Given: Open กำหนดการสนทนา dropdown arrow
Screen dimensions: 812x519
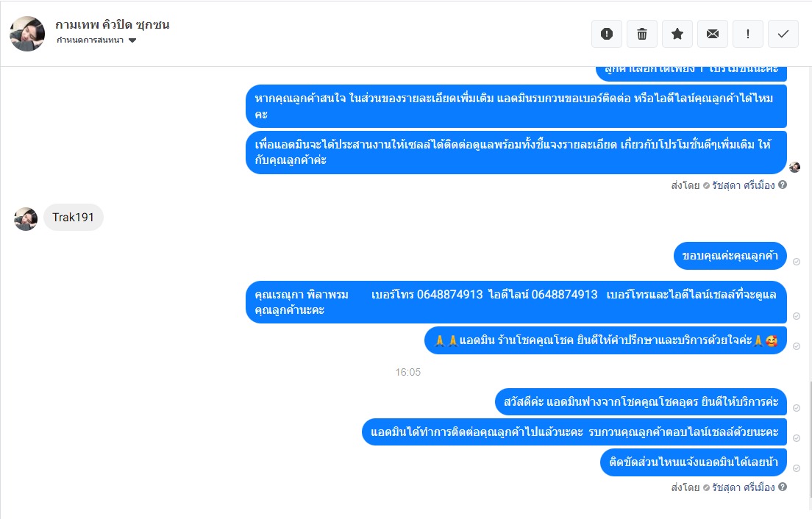Looking at the screenshot, I should tap(132, 40).
